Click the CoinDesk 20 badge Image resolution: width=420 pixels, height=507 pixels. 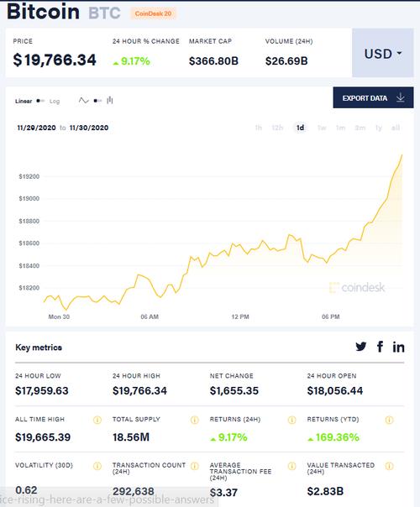point(153,13)
